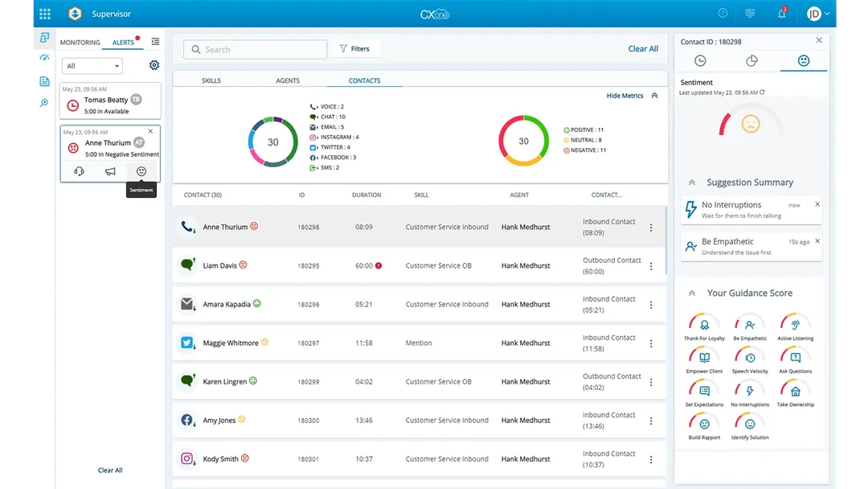Sort by the Skill column header

421,195
